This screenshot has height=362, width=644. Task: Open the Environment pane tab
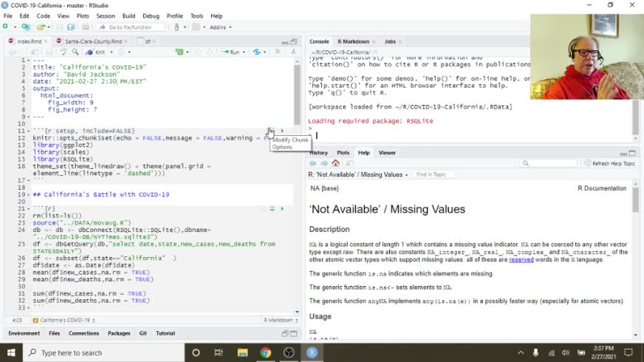(x=24, y=333)
